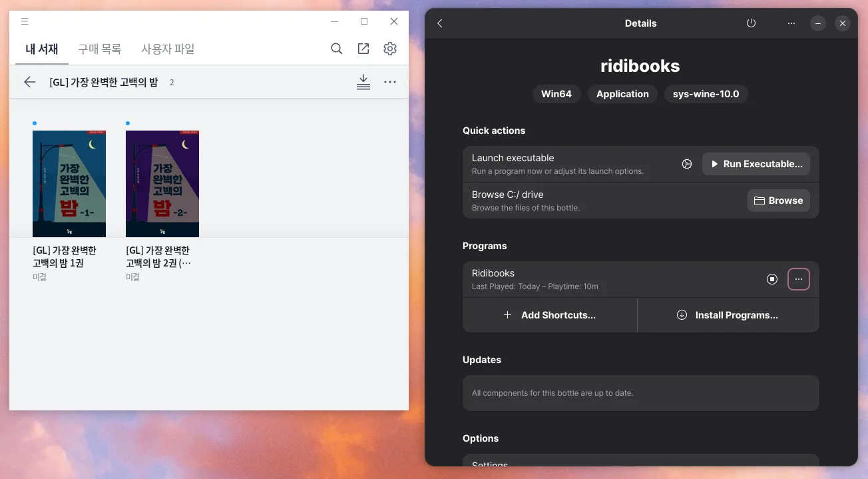The height and width of the screenshot is (479, 868).
Task: Go back from bottle Details page
Action: click(x=440, y=23)
